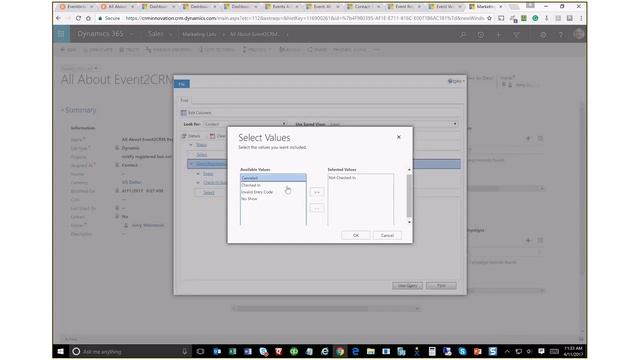This screenshot has height=360, width=640.
Task: Click Chrome home icon
Action: click(88, 18)
